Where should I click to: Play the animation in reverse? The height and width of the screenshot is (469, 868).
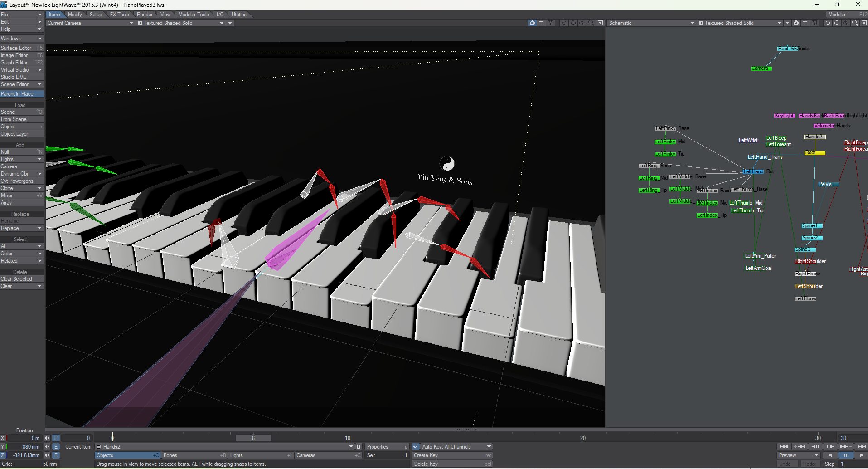tap(830, 455)
